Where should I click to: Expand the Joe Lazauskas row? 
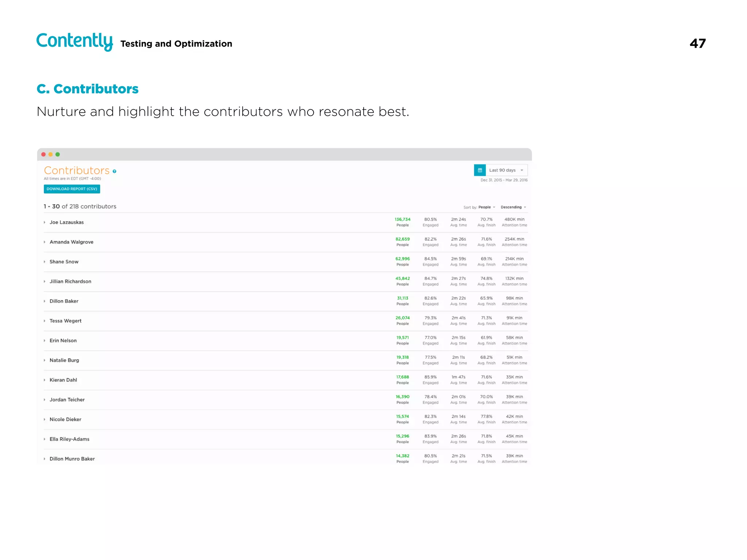coord(44,222)
